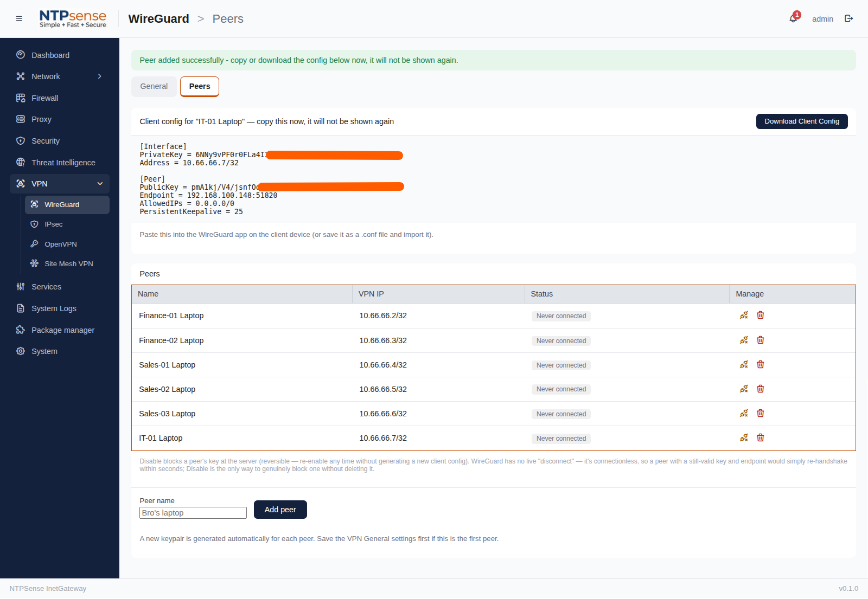868x599 pixels.
Task: Open Site Mesh VPN page
Action: 67,264
